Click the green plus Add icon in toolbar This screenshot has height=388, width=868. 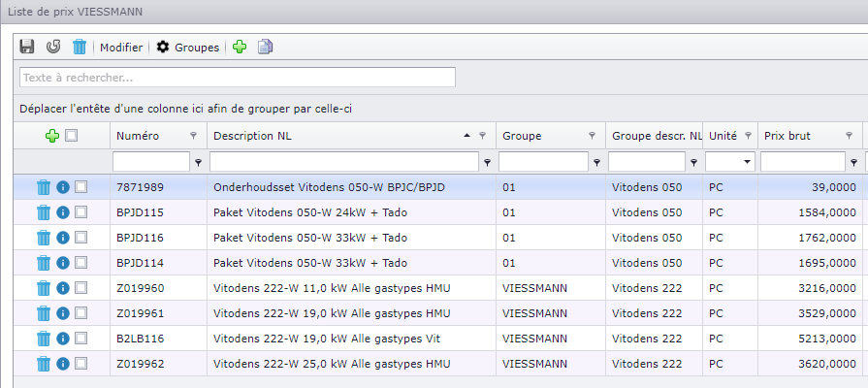pos(240,48)
